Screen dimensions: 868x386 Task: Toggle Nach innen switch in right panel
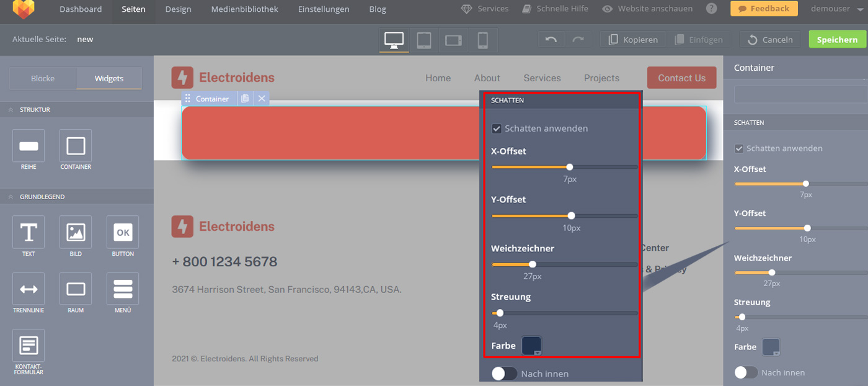pyautogui.click(x=746, y=372)
